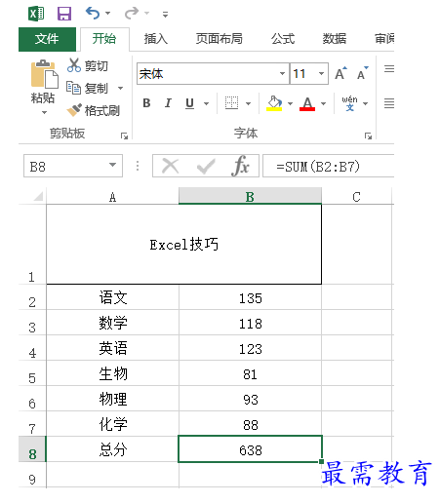
Task: Select all cells with corner triangle
Action: (38, 196)
